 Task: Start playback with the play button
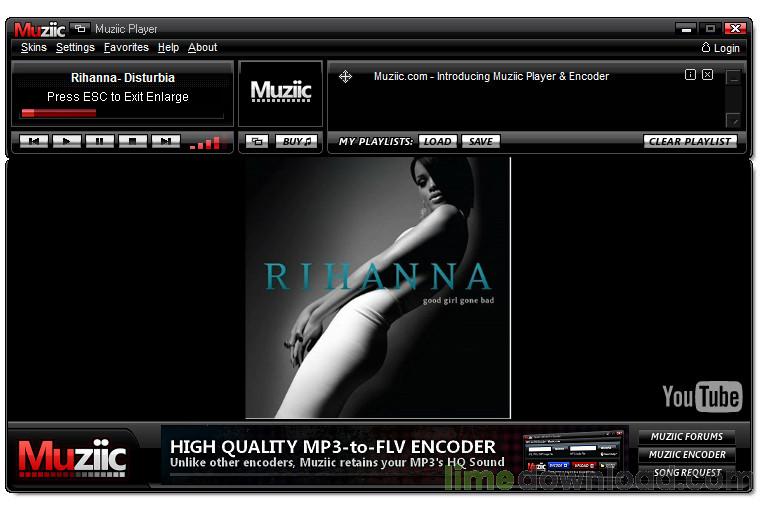[x=67, y=141]
